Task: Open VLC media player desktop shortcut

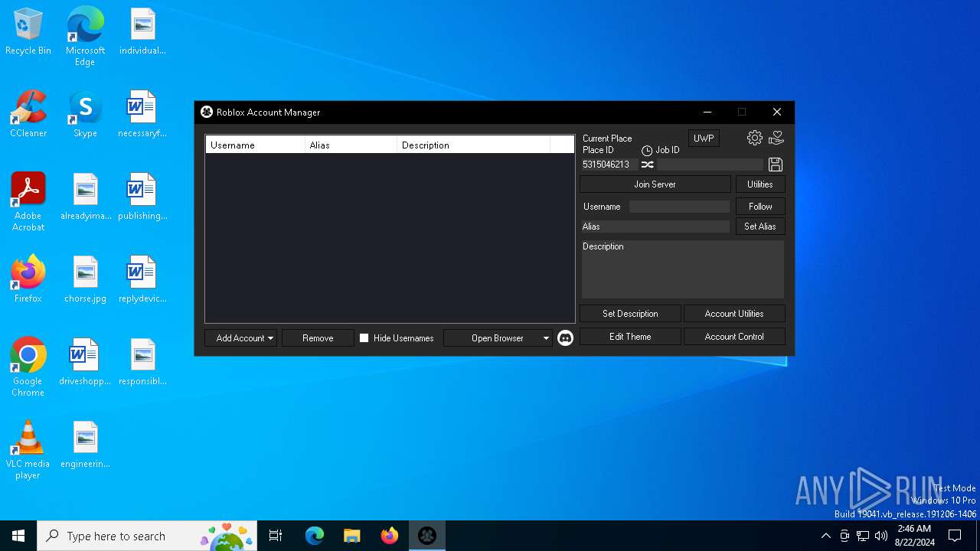Action: pos(28,450)
